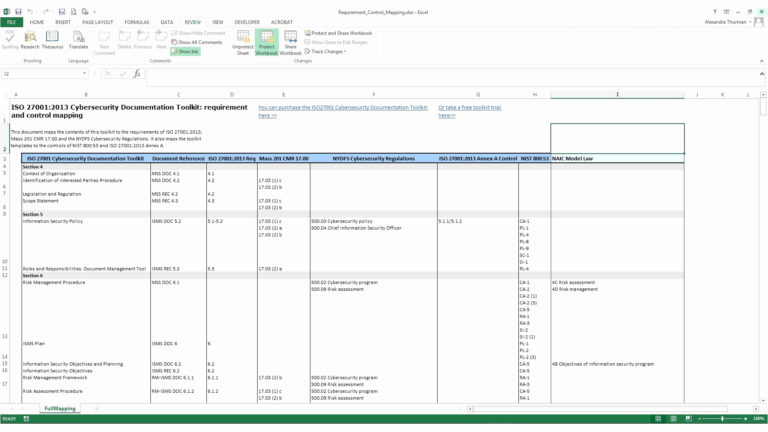
Task: Click the Translate icon
Action: point(78,39)
